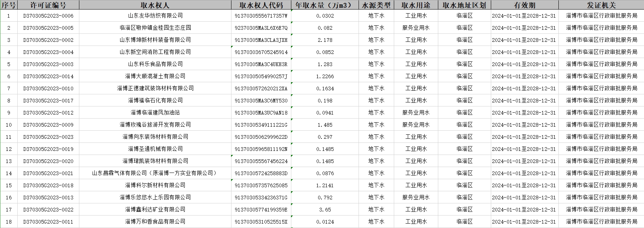
Task: Select the 取水用途 cell for 淄博玫瑰谷旅游开发有限公司
Action: coord(416,125)
